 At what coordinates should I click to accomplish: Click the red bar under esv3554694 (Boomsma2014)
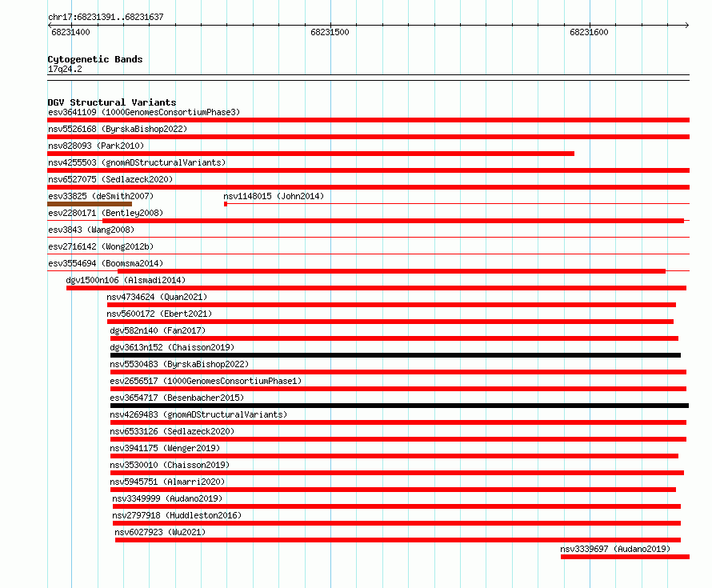coord(391,271)
